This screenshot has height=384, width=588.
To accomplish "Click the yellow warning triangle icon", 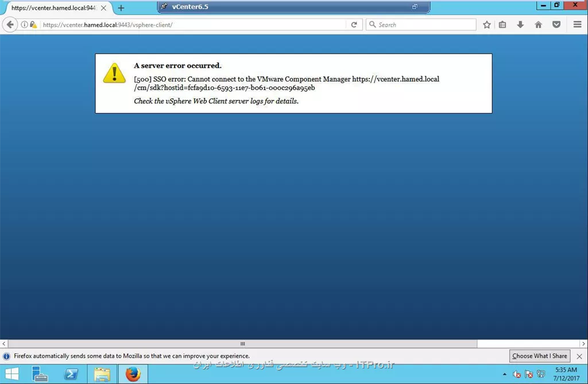I will [x=114, y=73].
